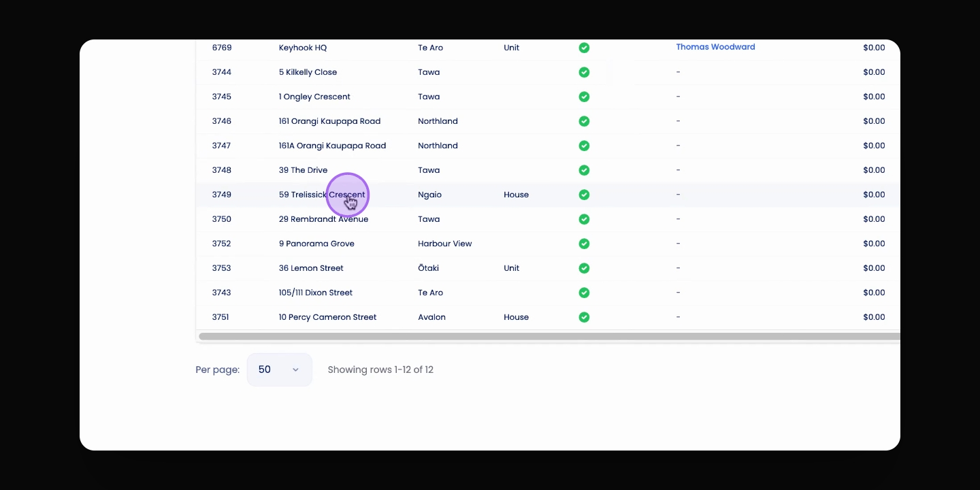Click the green check icon for 39 The Drive

[x=584, y=170]
